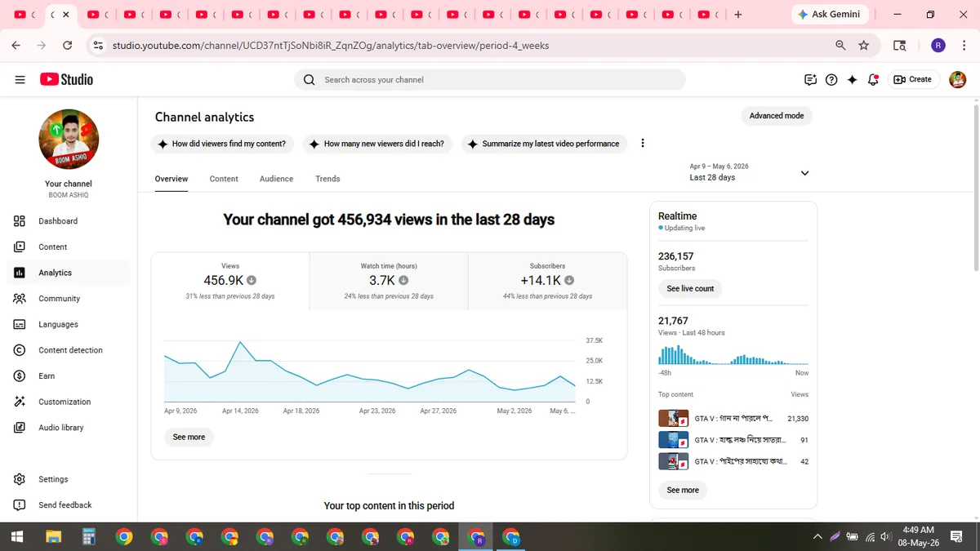Open Audio library in the sidebar
This screenshot has width=980, height=551.
(69, 428)
